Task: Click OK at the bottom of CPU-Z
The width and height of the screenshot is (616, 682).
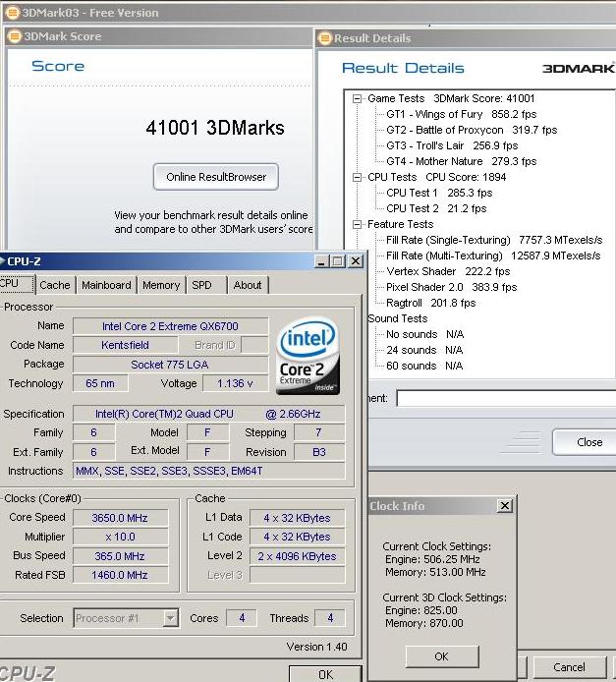Action: tap(325, 674)
